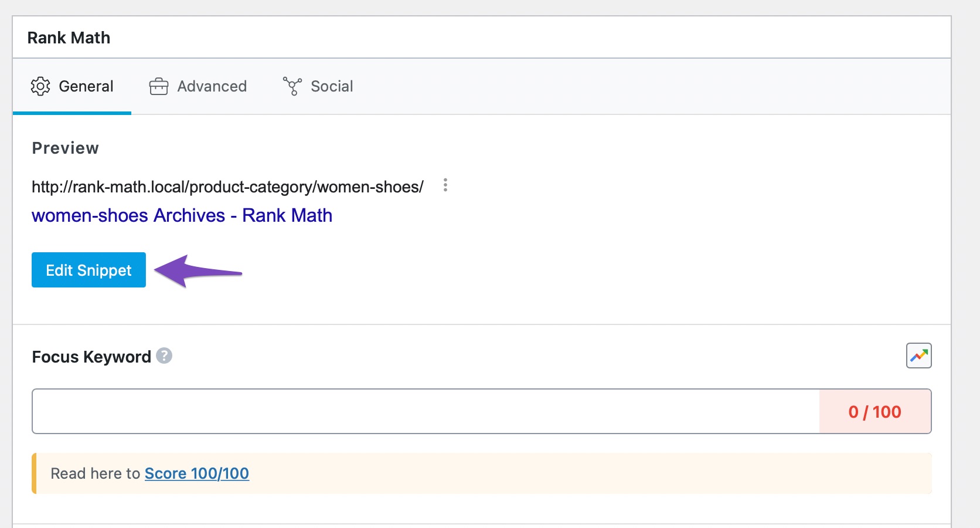Open the Advanced tab

(x=198, y=86)
